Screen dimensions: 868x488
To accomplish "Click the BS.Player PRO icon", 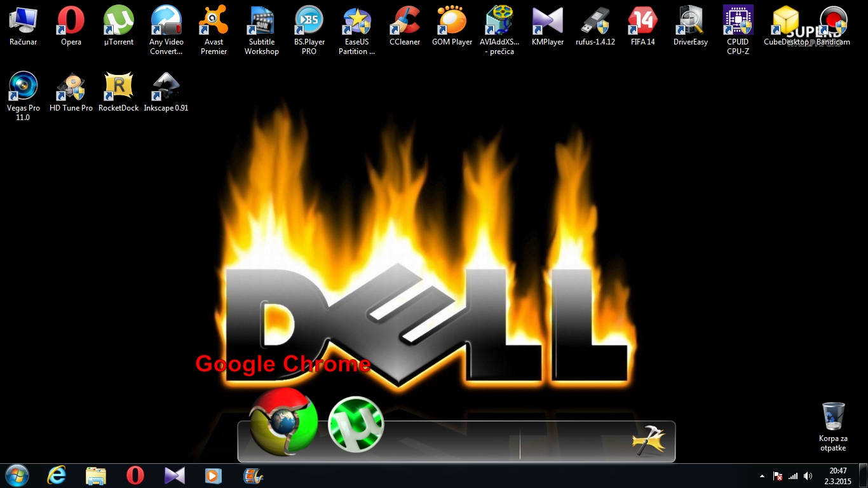I will [x=309, y=30].
